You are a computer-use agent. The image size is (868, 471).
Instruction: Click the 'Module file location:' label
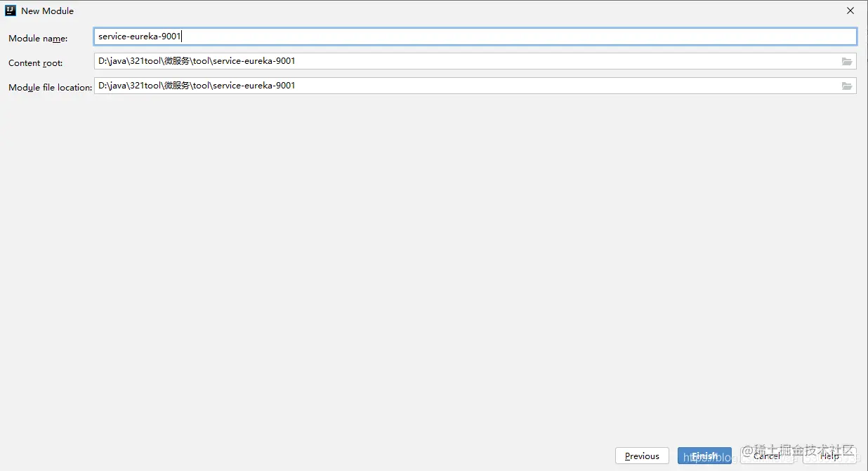pos(51,88)
